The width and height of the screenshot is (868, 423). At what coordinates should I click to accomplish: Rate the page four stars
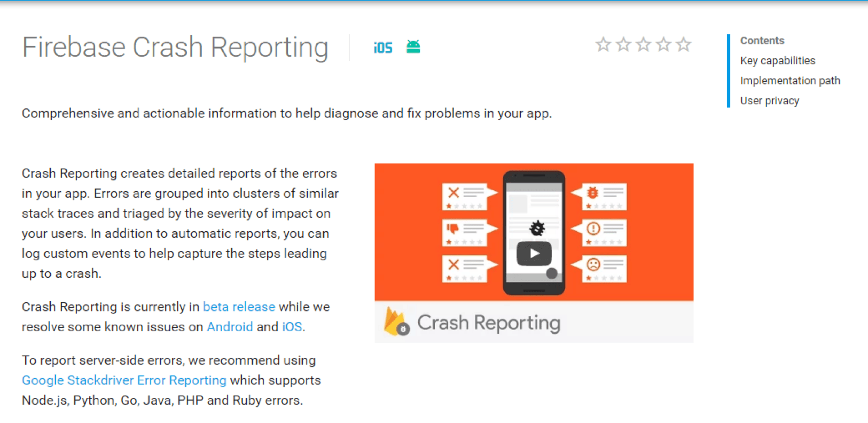(x=663, y=44)
